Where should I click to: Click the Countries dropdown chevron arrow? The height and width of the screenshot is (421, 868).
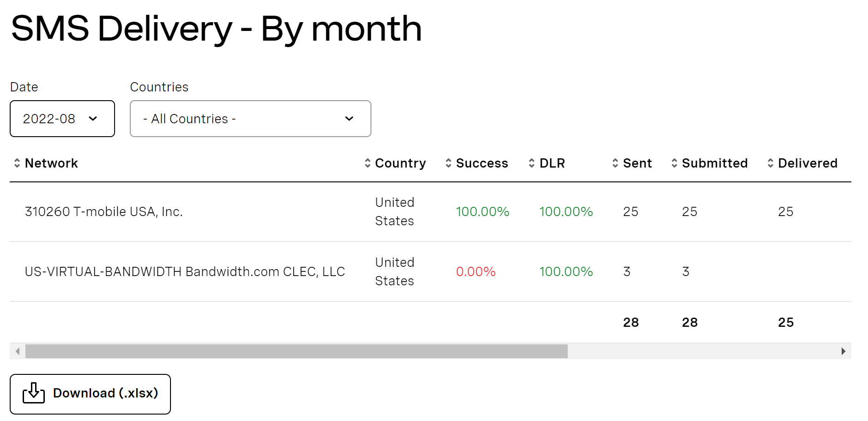coord(349,119)
